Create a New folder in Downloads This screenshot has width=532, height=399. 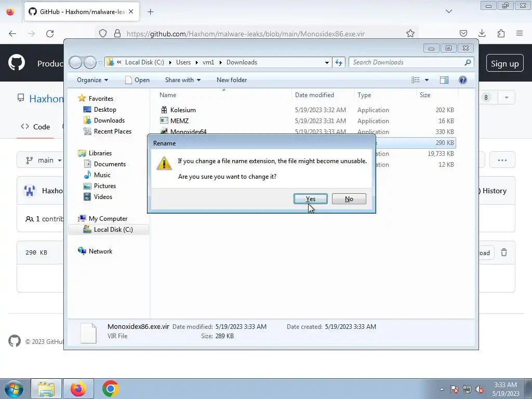(x=232, y=80)
